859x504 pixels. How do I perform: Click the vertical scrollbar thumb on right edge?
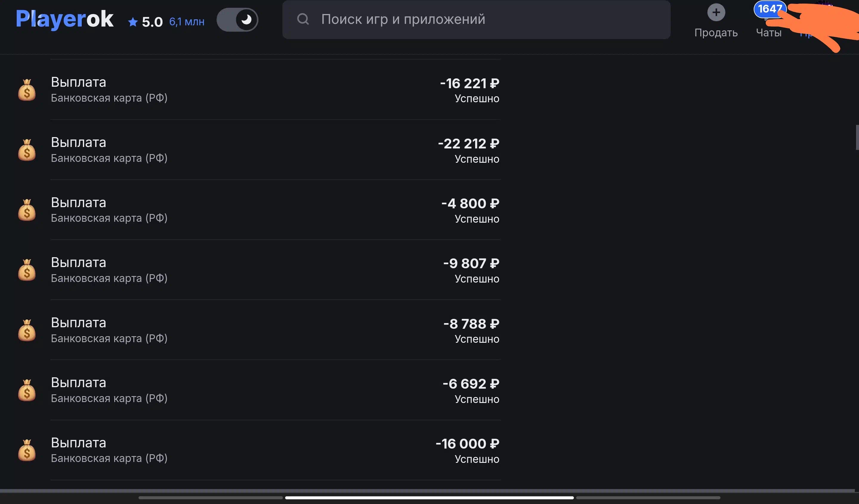(x=857, y=137)
